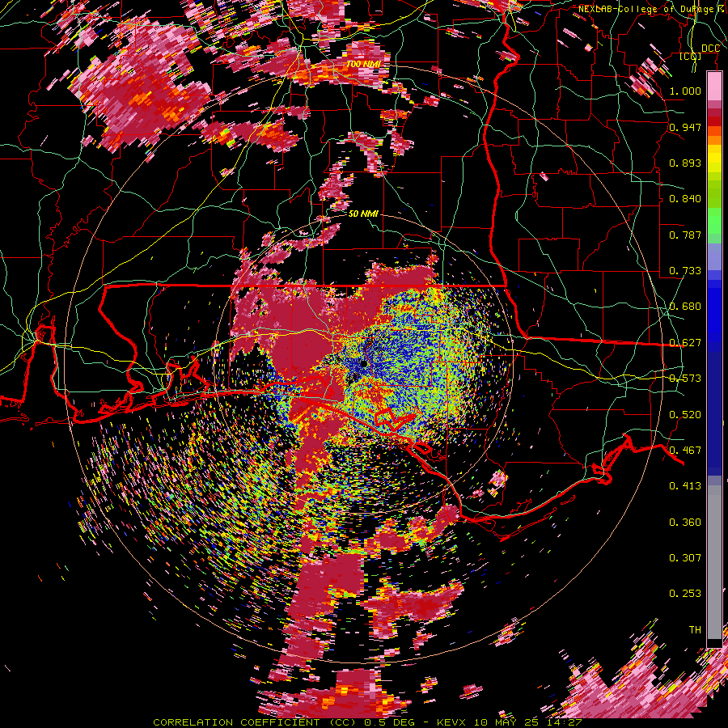Click the TH label in the legend
This screenshot has width=728, height=728.
click(695, 630)
